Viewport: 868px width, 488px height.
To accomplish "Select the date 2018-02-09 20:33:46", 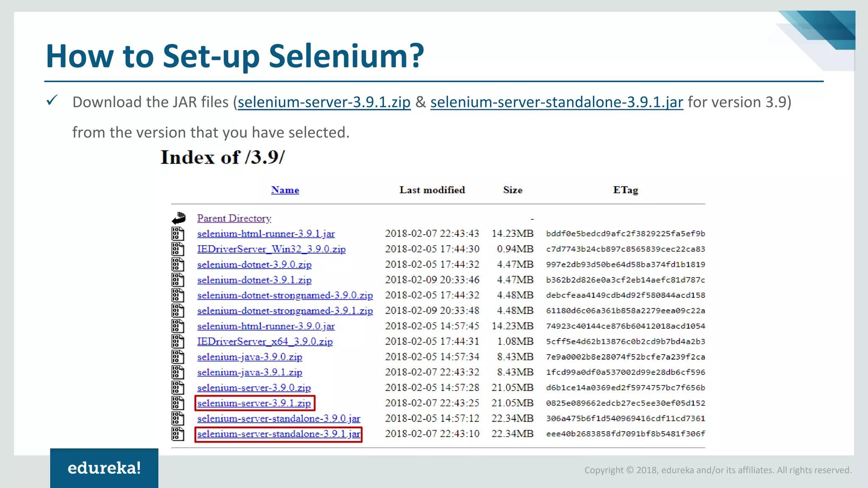I will 432,280.
